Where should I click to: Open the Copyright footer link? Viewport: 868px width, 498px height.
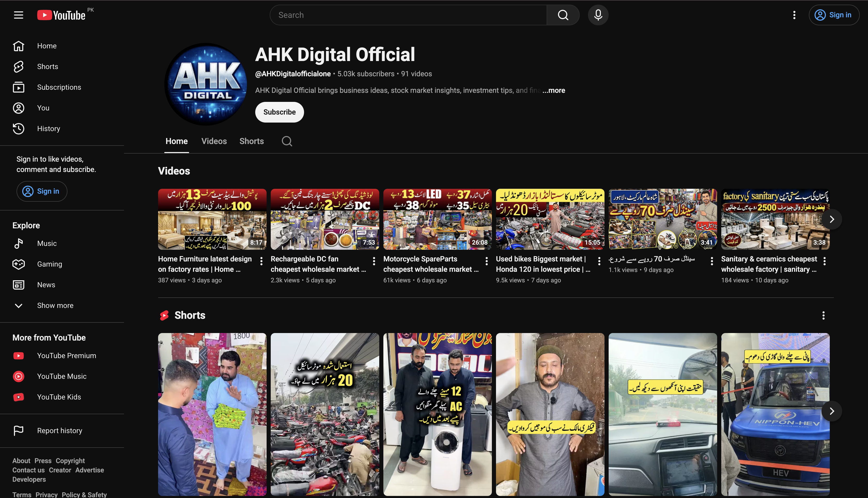70,461
